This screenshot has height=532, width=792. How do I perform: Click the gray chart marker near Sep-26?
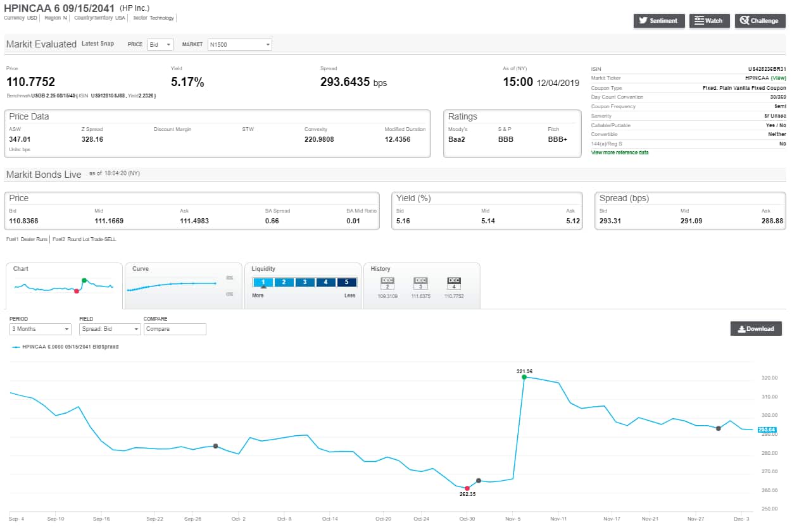(x=215, y=446)
